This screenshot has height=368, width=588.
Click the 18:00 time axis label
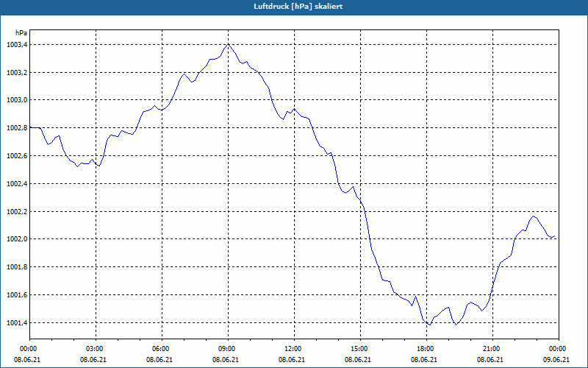[426, 349]
